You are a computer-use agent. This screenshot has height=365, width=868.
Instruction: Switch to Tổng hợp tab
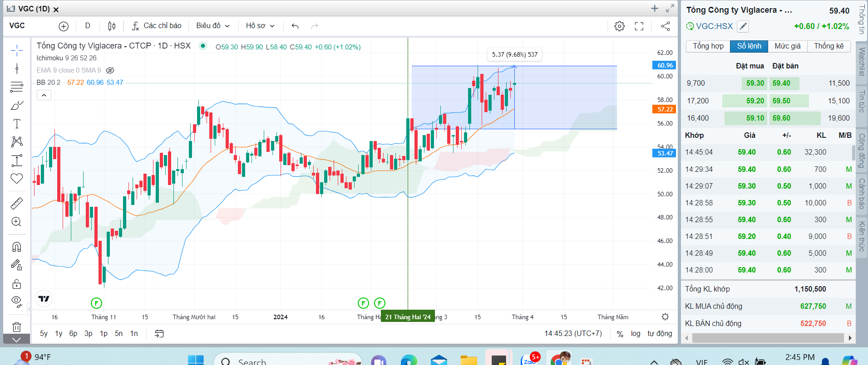(708, 46)
